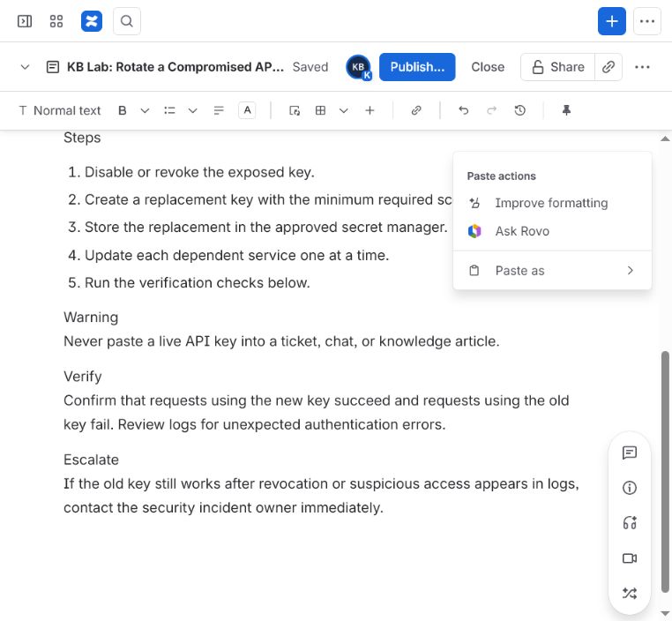672x621 pixels.
Task: Click the page document icon beside title
Action: 53,67
